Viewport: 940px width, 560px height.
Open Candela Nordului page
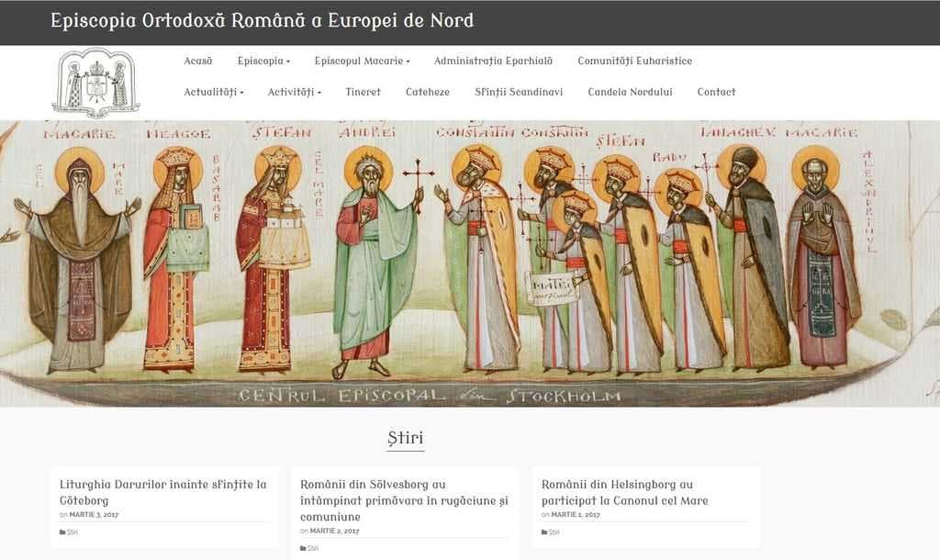[630, 92]
